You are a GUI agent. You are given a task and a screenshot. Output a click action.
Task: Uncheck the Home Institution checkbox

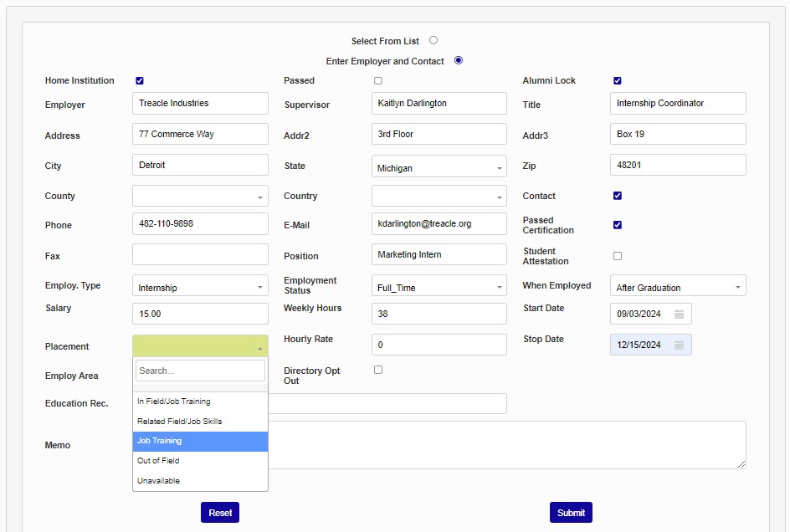(140, 81)
